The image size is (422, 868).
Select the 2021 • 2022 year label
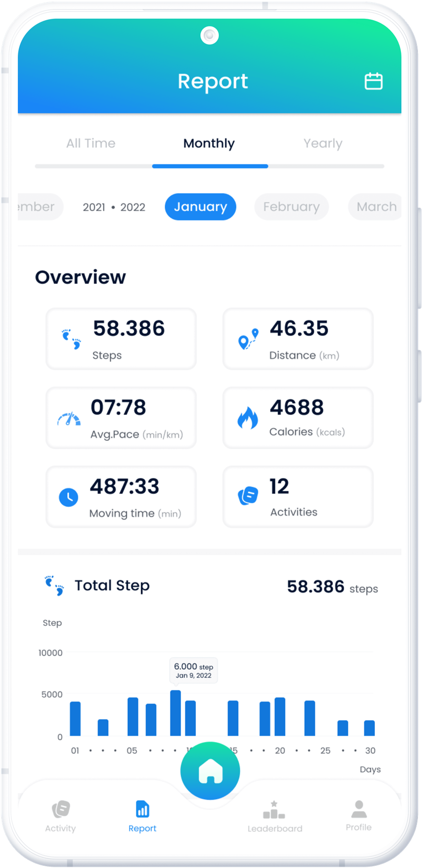pyautogui.click(x=114, y=207)
